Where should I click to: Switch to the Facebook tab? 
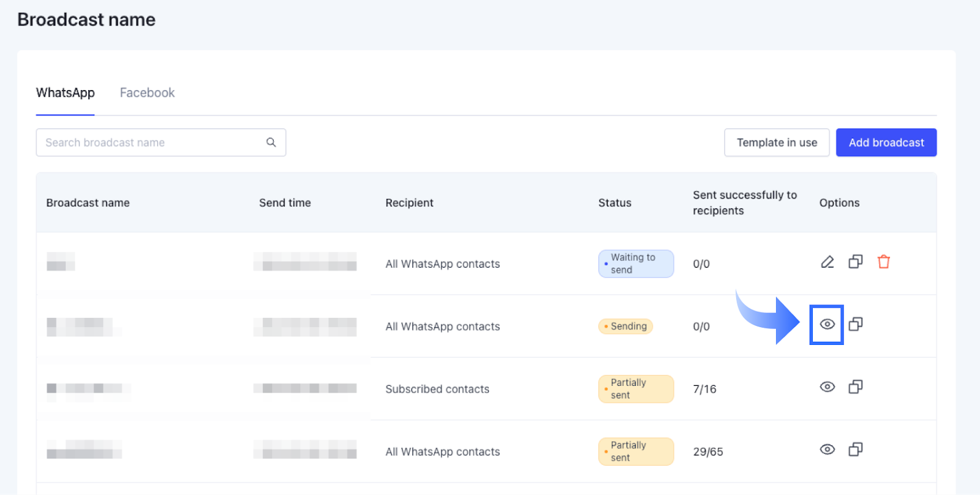[x=147, y=93]
